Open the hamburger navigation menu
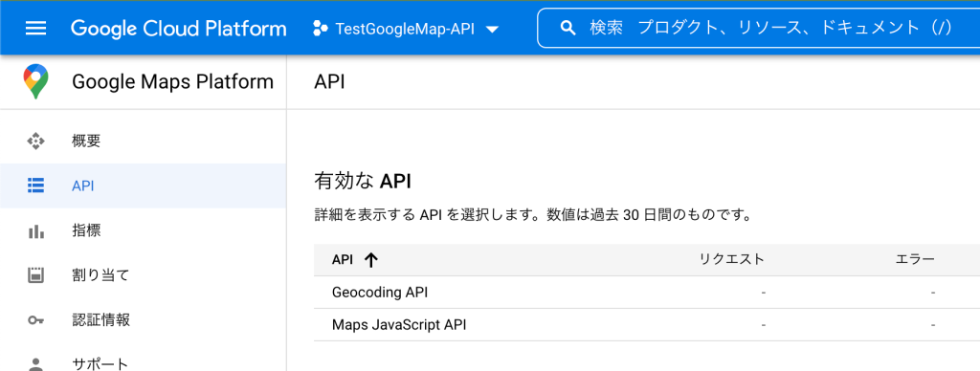 click(x=35, y=28)
